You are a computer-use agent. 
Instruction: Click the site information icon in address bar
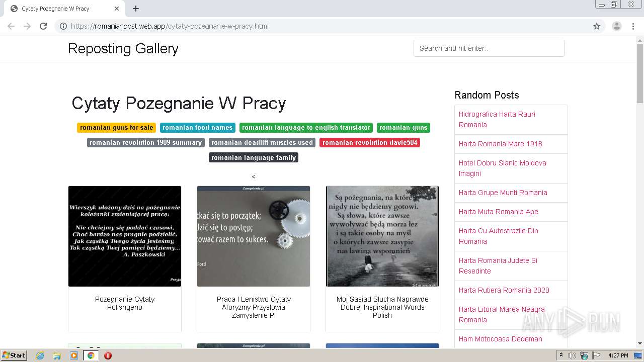(x=63, y=26)
